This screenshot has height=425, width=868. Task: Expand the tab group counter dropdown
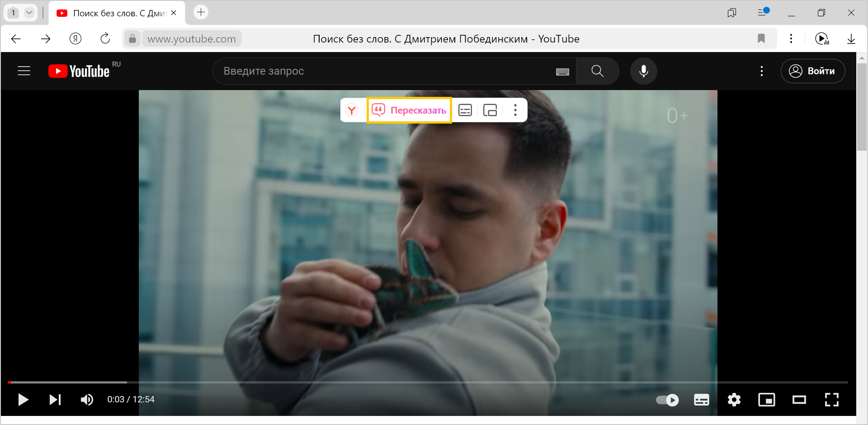point(30,12)
